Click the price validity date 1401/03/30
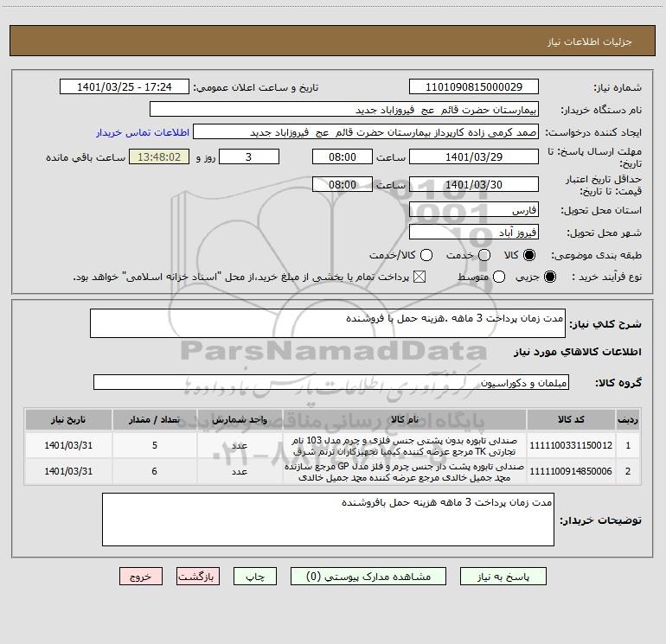Screen dimensions: 666x644 point(474,184)
